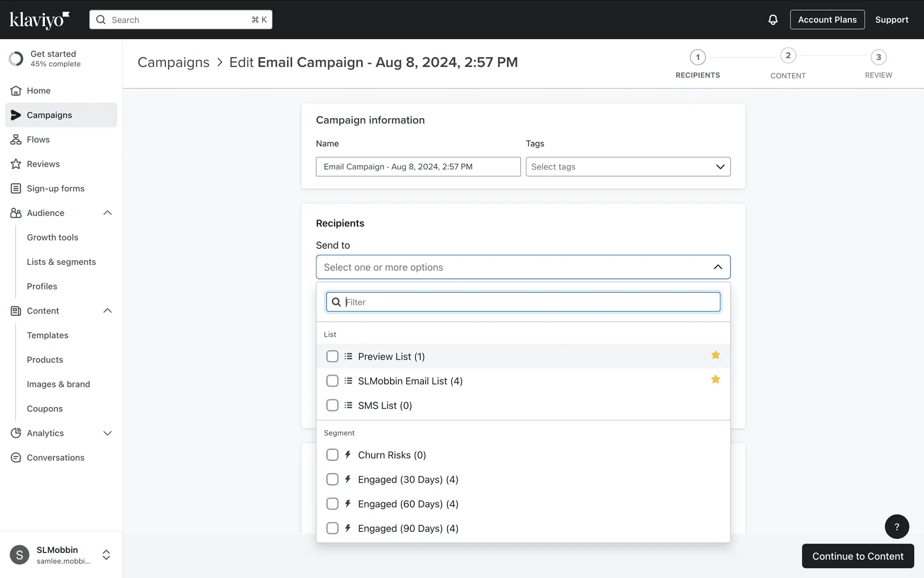Collapse the Audience sidebar section

point(107,213)
